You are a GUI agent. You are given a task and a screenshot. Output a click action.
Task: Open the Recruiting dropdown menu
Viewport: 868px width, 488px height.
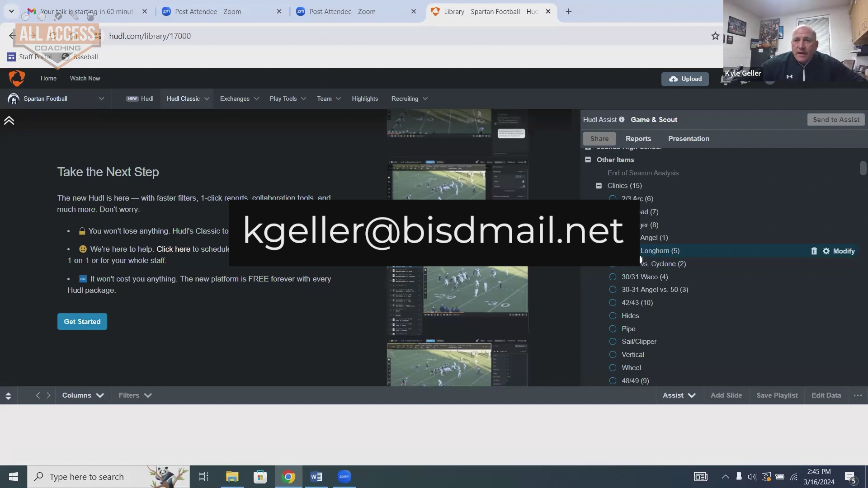409,99
